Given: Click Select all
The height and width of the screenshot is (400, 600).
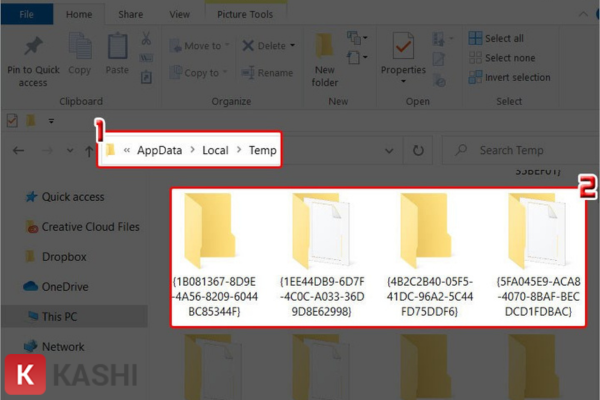Looking at the screenshot, I should (x=496, y=38).
